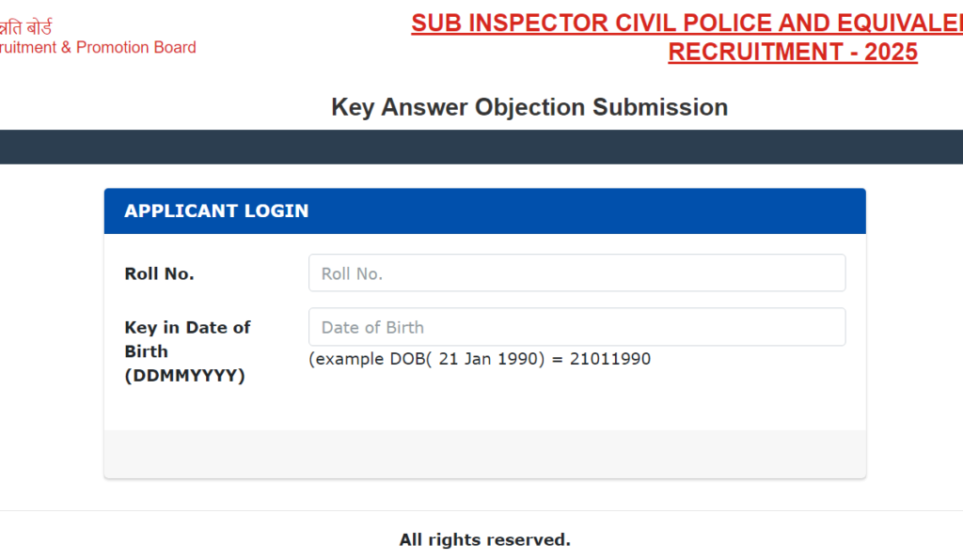Click the gray footer strip of login card

coord(484,453)
